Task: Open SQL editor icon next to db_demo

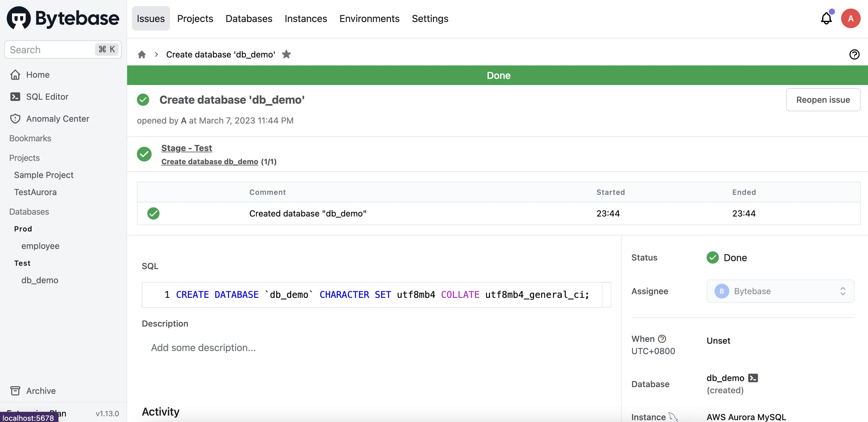Action: 753,378
